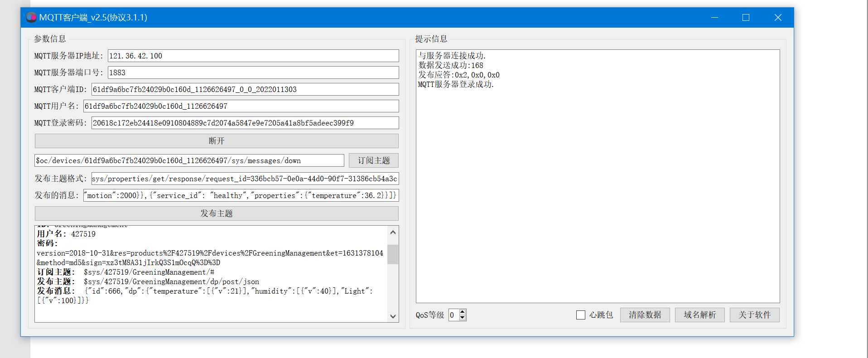Click inside the 提示信息 log output area

click(x=598, y=176)
